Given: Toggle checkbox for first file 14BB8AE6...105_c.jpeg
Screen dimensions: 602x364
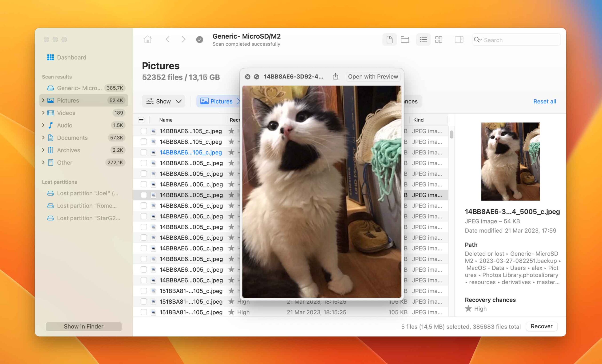Looking at the screenshot, I should click(143, 131).
